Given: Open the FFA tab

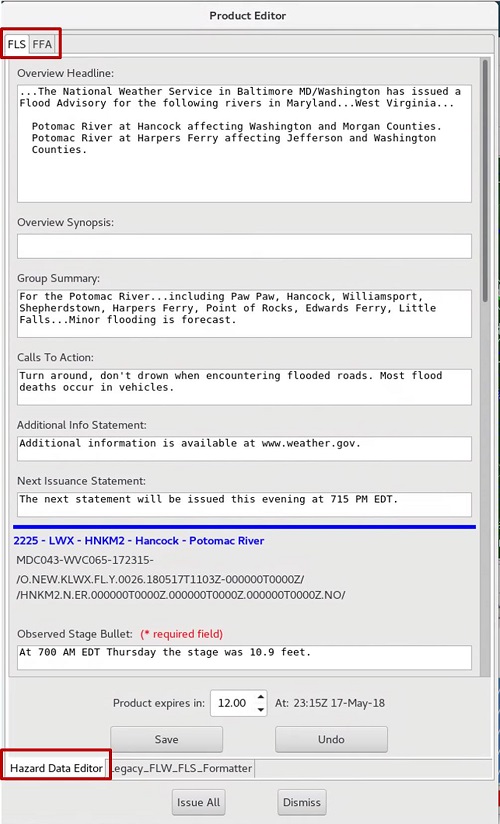Looking at the screenshot, I should (42, 45).
